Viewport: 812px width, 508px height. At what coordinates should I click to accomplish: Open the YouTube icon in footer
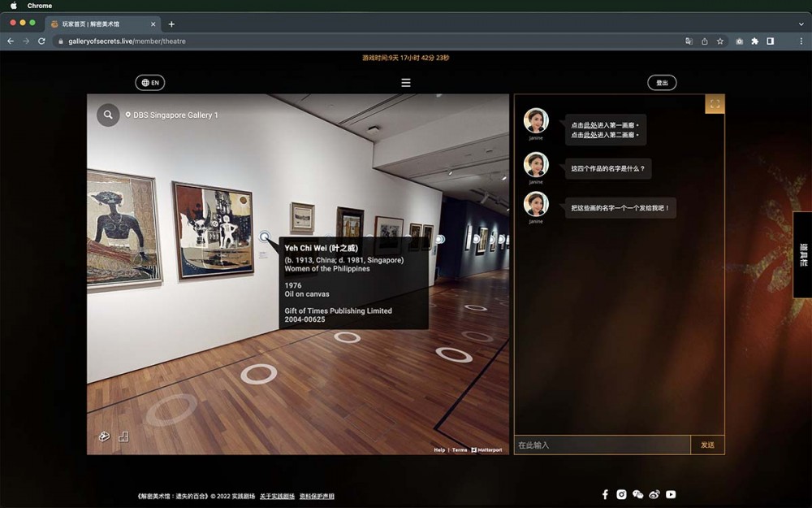point(671,494)
